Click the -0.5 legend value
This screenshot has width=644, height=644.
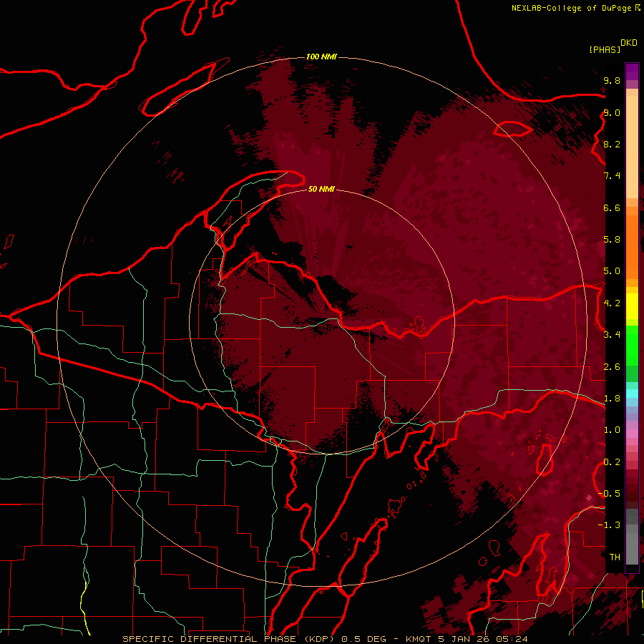coord(609,494)
